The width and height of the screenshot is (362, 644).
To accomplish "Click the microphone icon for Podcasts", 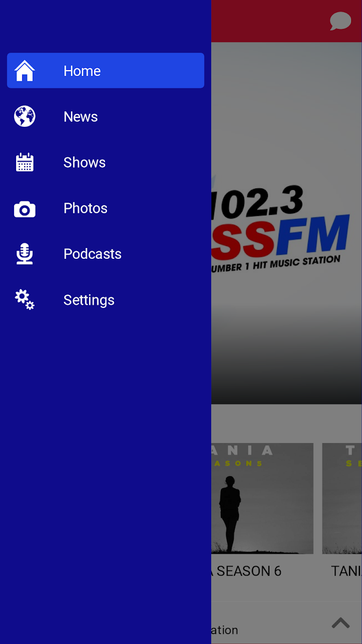I will pyautogui.click(x=24, y=254).
